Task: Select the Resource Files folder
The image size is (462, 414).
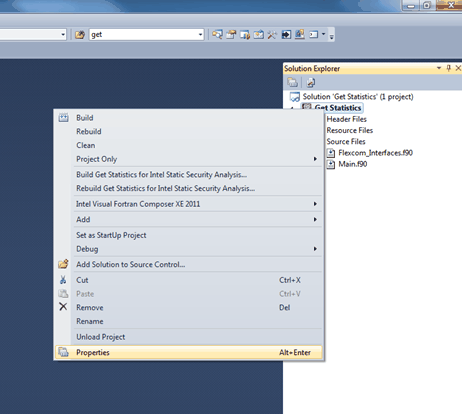Action: [350, 130]
